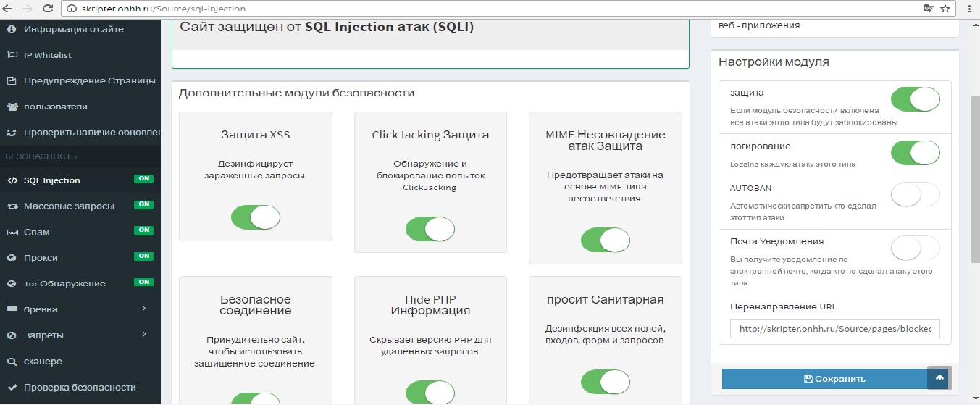Click the Перенаправление URL input field
This screenshot has height=405, width=980.
(x=834, y=328)
